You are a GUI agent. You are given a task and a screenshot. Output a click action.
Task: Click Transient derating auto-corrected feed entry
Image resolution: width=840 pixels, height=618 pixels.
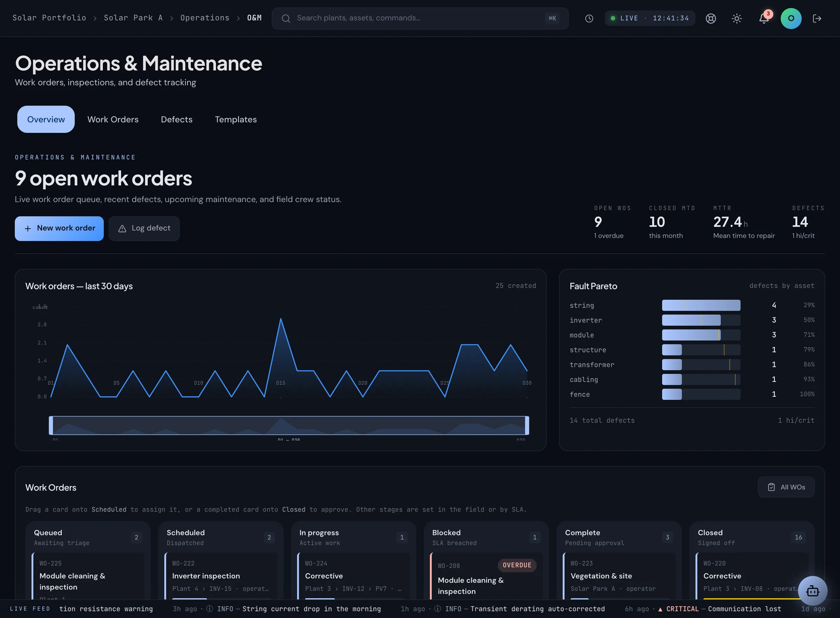[x=503, y=609]
